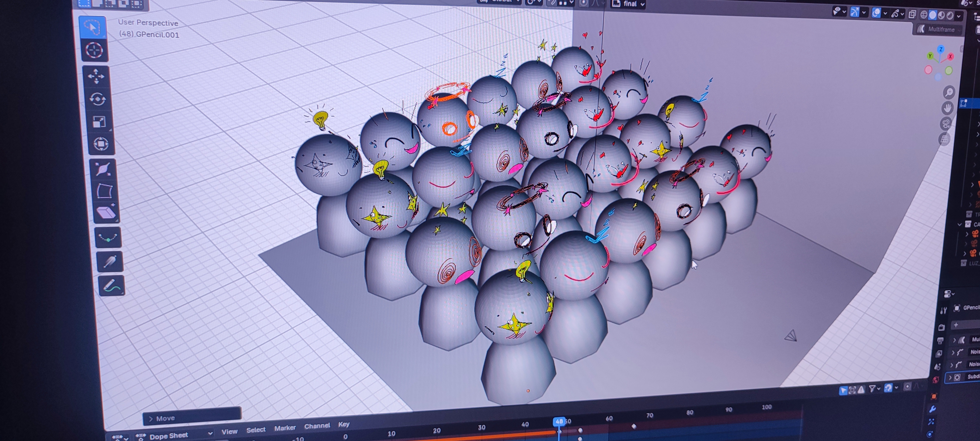Select the Rotate tool
This screenshot has height=441, width=980.
98,99
